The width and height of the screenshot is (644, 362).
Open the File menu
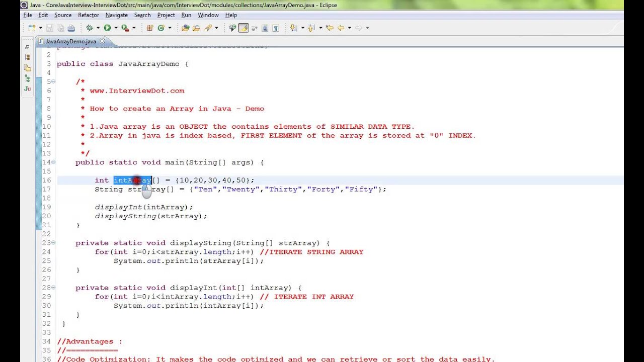(28, 15)
